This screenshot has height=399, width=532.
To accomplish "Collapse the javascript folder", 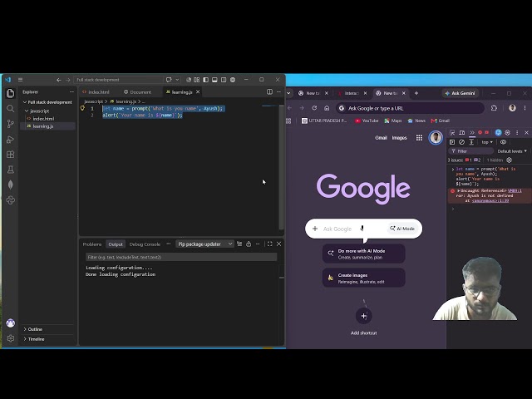I will point(37,111).
